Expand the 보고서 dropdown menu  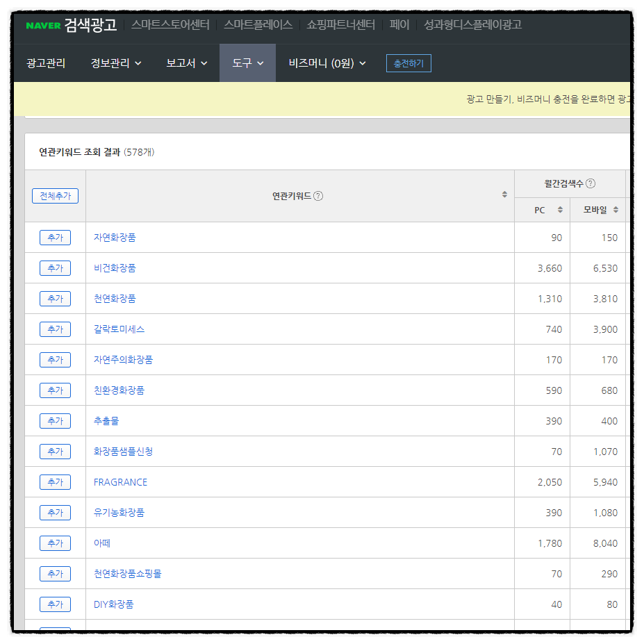pos(186,63)
